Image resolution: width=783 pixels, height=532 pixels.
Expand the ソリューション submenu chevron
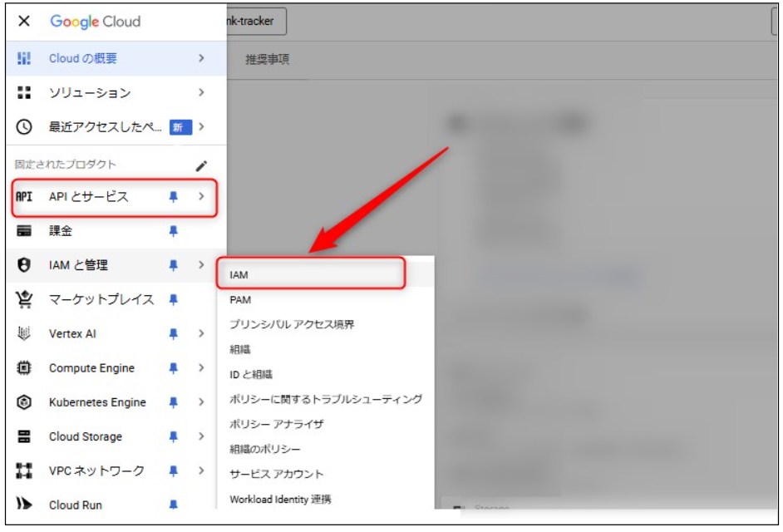click(201, 92)
